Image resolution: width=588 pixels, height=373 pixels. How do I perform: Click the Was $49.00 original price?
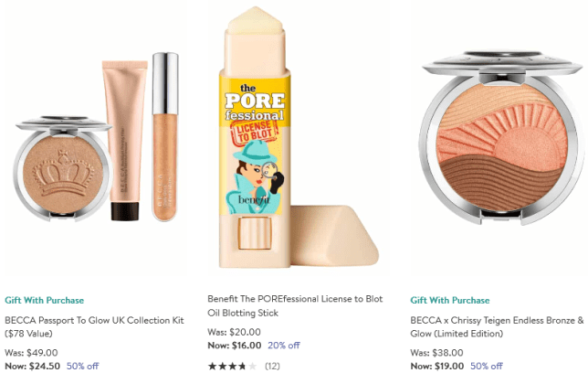coord(31,352)
